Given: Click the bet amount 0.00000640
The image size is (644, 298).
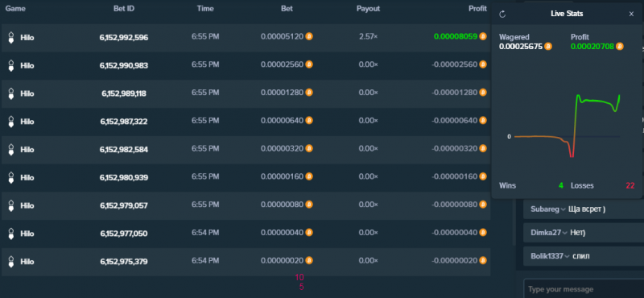Looking at the screenshot, I should pyautogui.click(x=283, y=121).
